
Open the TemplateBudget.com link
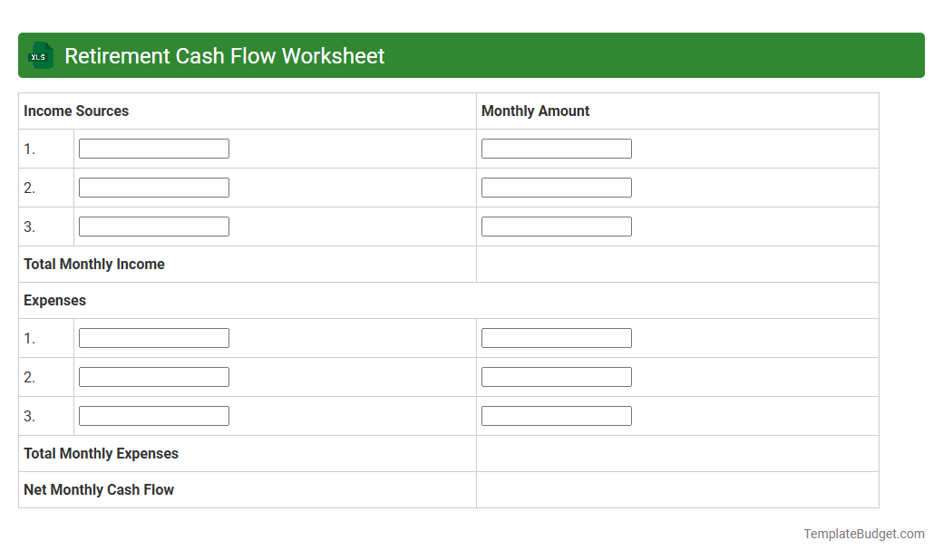point(862,534)
